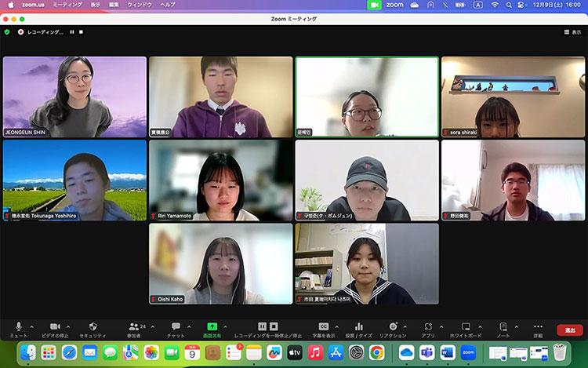The image size is (588, 368).
Task: Click the green Share Screen button
Action: 212,326
